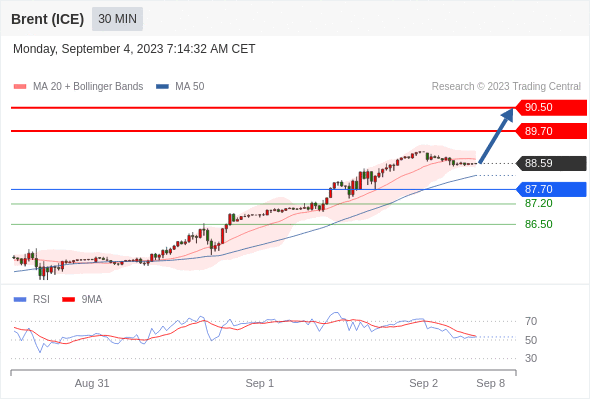The image size is (590, 400).
Task: Click the blue MA 50 legend swatch
Action: 163,87
